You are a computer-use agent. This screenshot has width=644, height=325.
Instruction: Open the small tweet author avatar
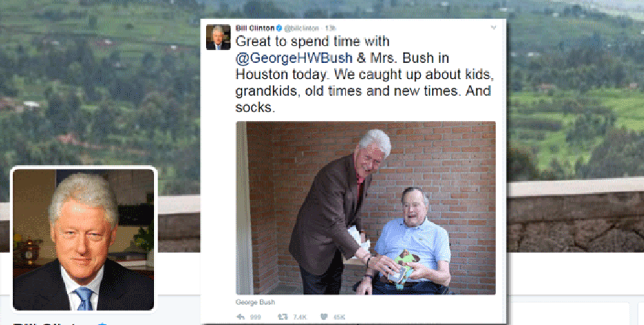pyautogui.click(x=218, y=37)
